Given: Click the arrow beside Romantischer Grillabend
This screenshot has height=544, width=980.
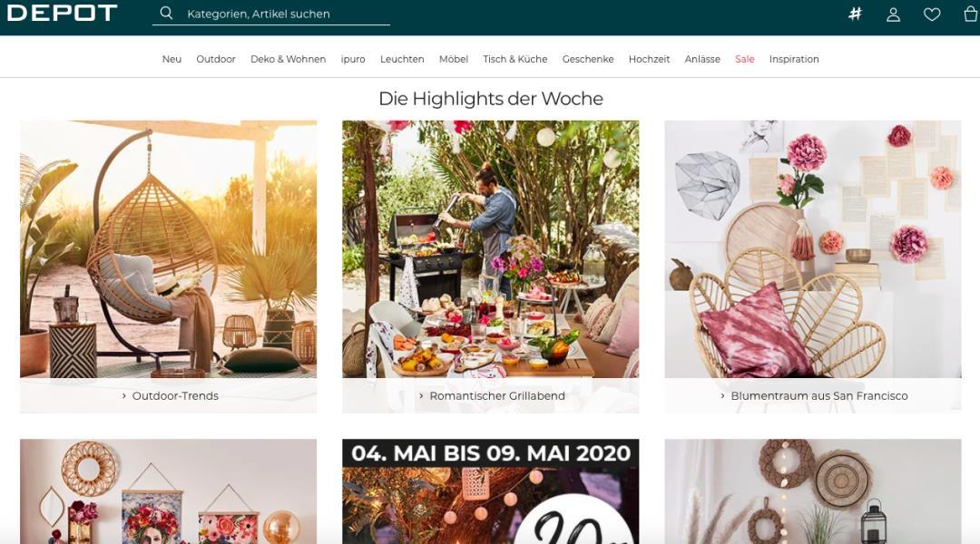Looking at the screenshot, I should click(421, 396).
